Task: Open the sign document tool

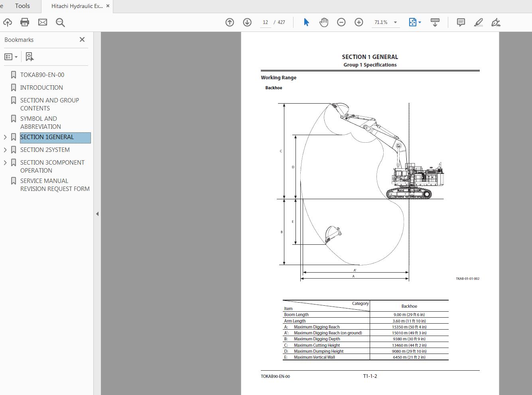Action: (496, 22)
